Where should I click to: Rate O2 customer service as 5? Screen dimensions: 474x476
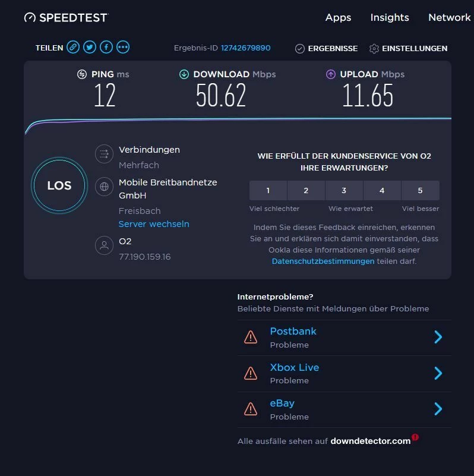point(421,191)
